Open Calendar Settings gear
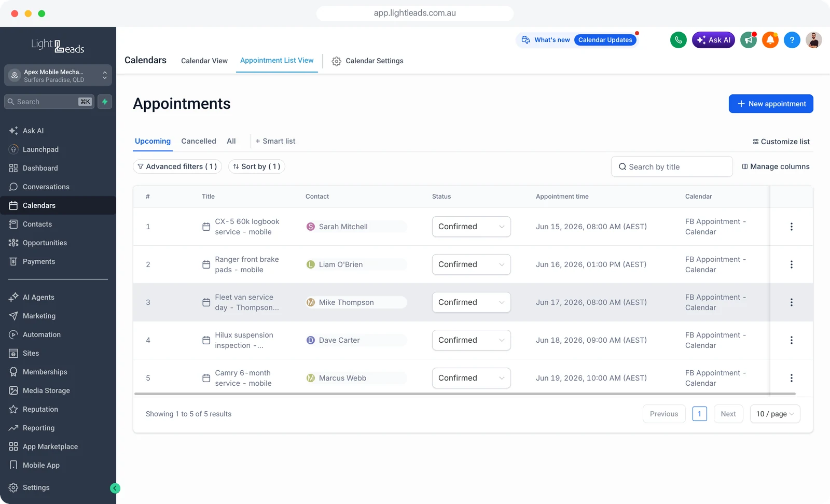830x504 pixels. (336, 61)
